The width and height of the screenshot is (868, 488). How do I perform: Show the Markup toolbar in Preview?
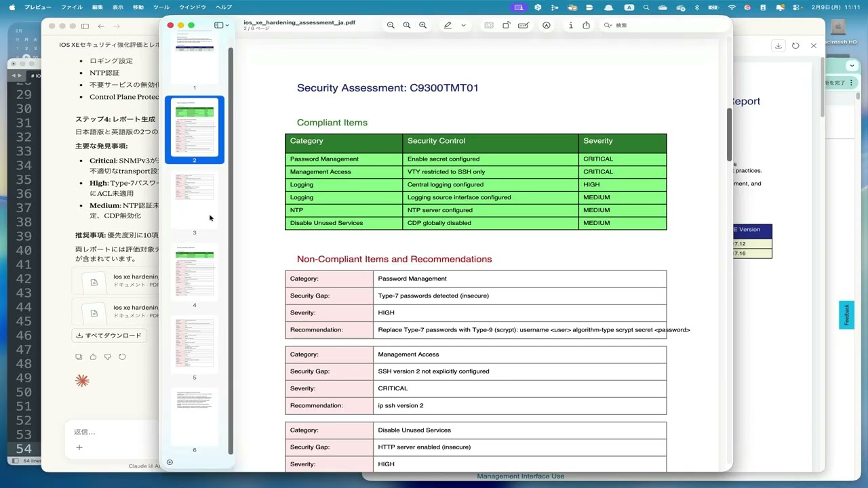coord(547,25)
